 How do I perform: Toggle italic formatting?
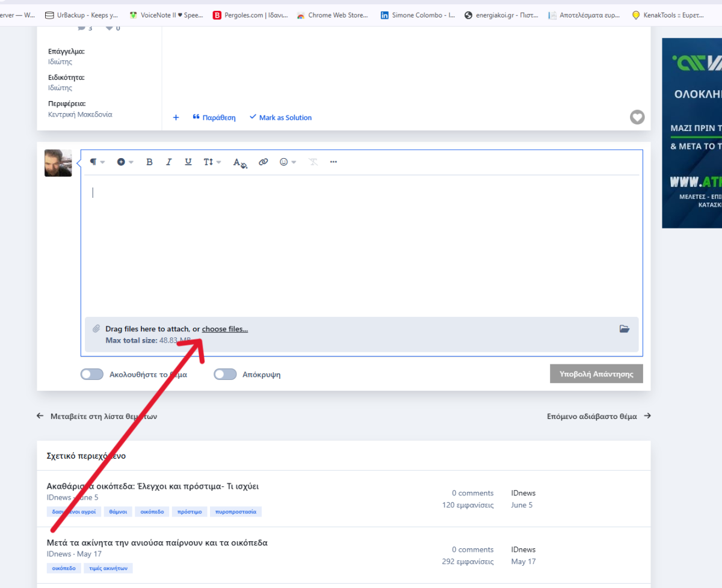169,162
